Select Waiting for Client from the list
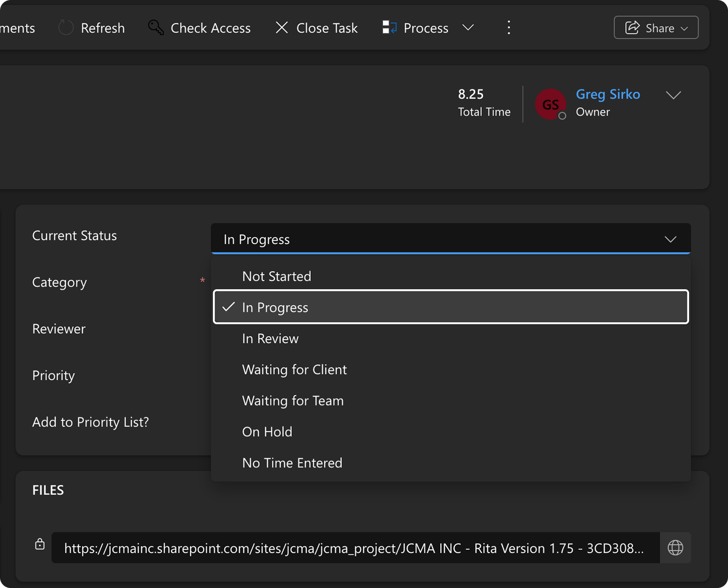 294,370
